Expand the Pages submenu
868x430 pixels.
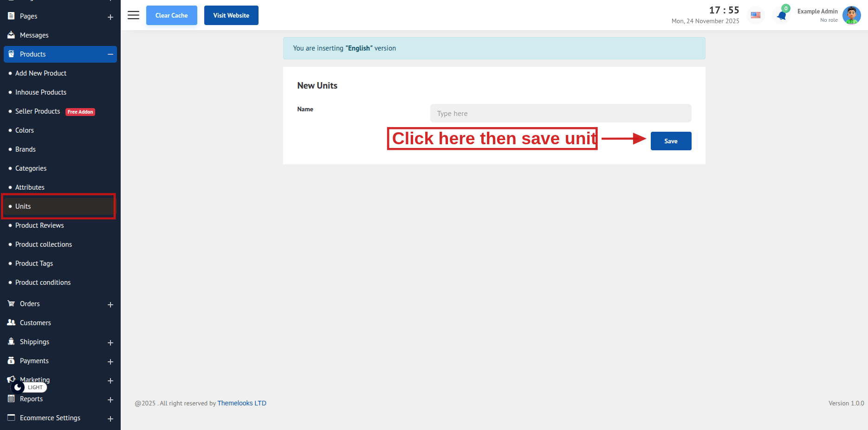coord(110,17)
